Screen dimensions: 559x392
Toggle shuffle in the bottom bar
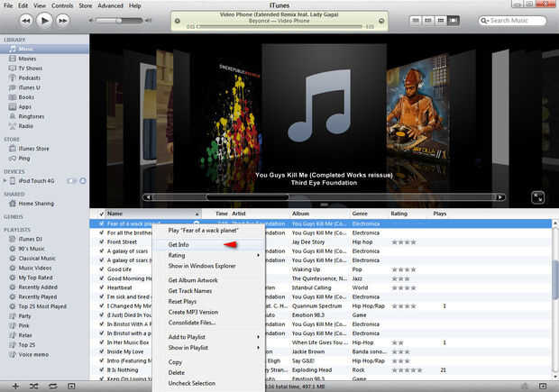[34, 387]
